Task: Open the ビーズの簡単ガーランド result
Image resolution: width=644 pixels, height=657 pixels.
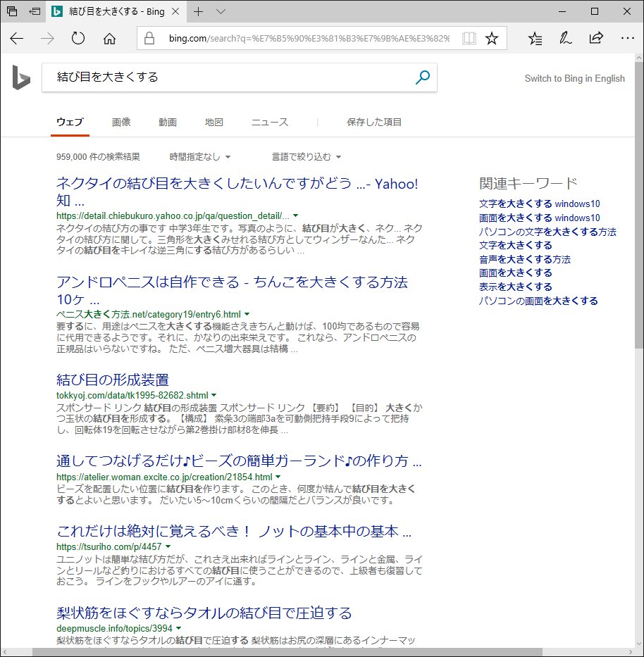Action: (239, 461)
